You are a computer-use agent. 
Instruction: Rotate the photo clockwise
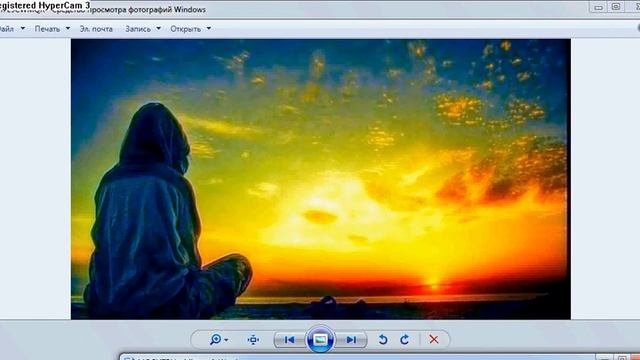pos(404,340)
